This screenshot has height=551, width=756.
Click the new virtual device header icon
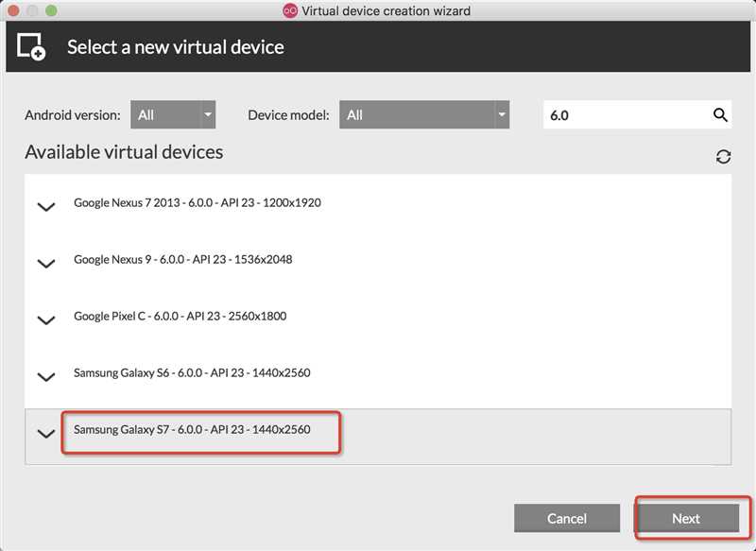31,46
